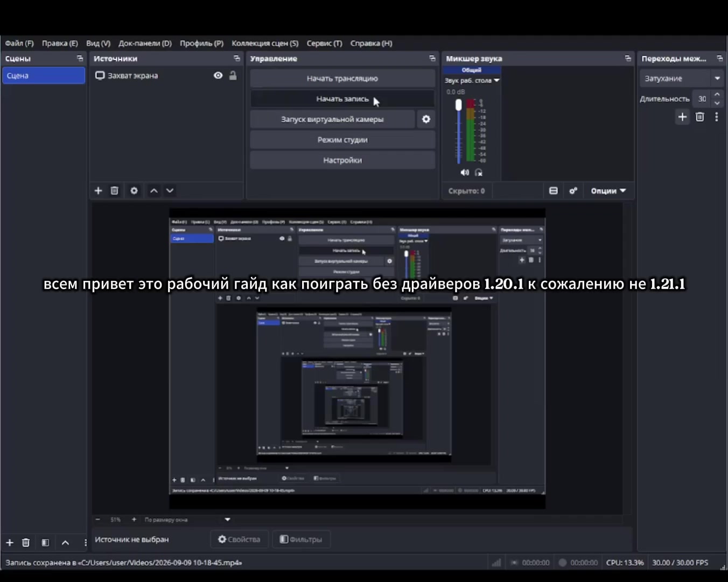Hide the Захват экрана source with the eye

(218, 75)
